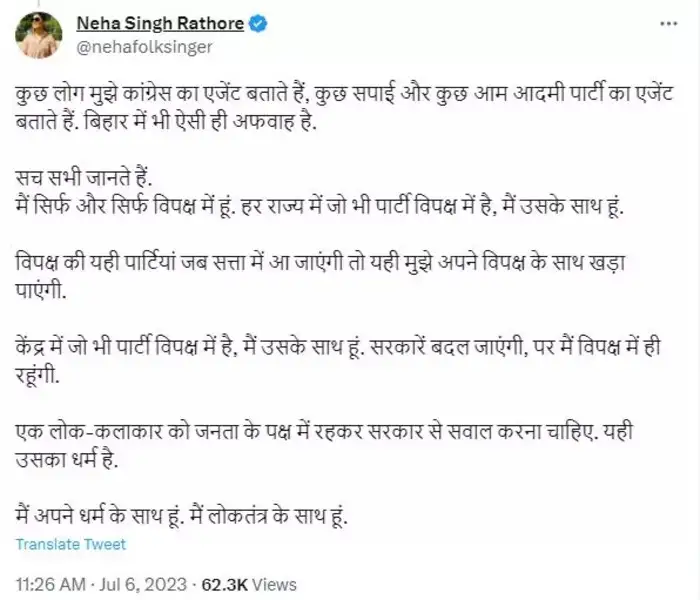Click the single word line 'पाएंगी.'

41,291
